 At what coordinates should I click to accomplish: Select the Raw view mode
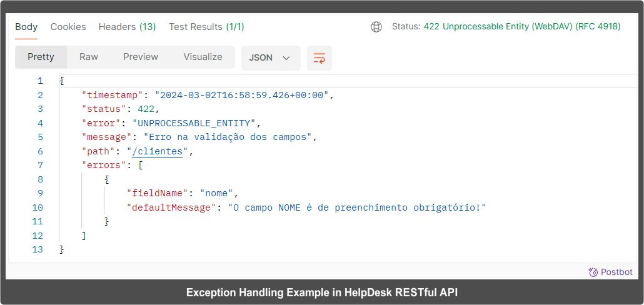pos(89,57)
